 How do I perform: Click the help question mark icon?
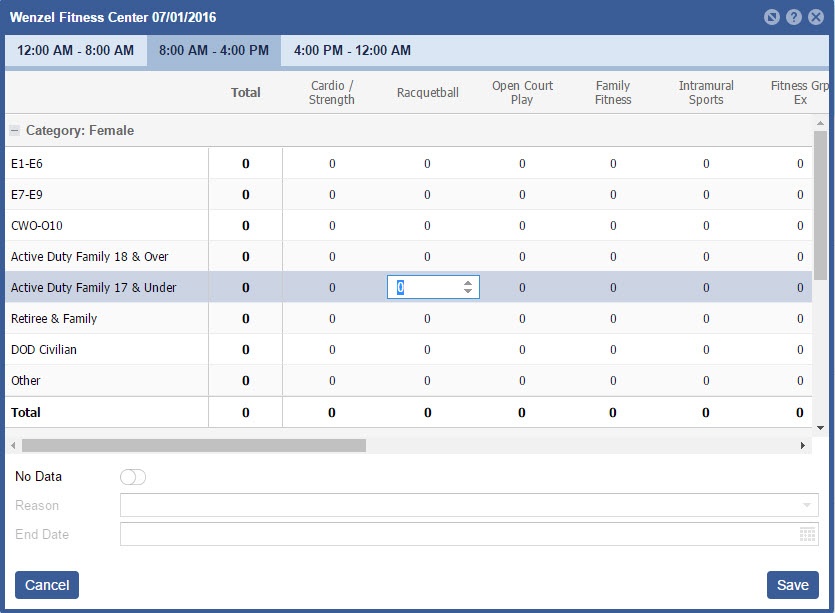tap(793, 18)
